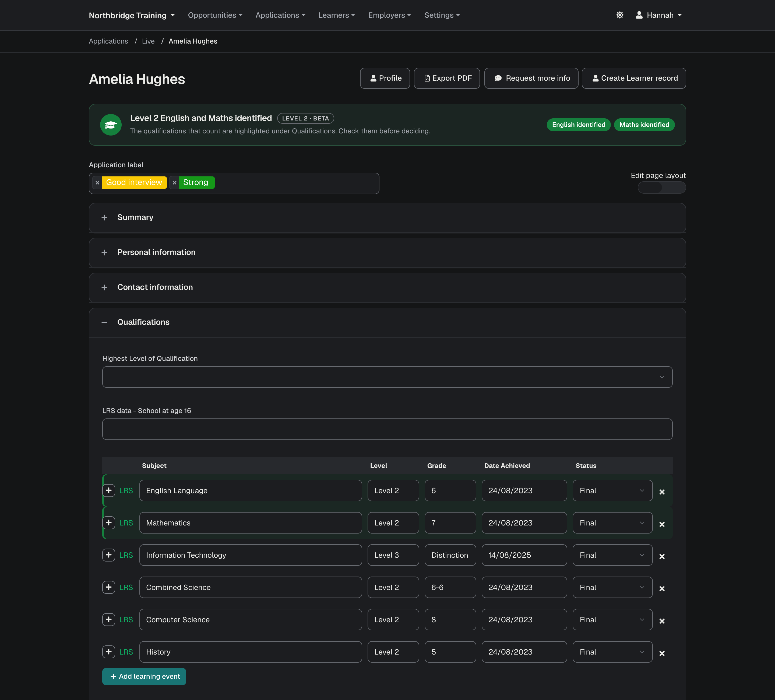Image resolution: width=775 pixels, height=700 pixels.
Task: Click the green graduation cap icon
Action: [111, 125]
